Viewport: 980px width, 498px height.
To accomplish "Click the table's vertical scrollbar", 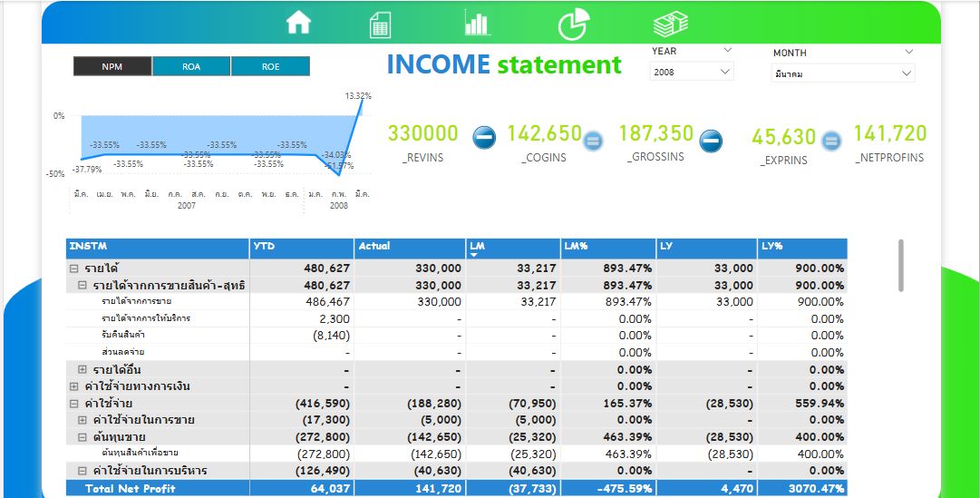I will (900, 266).
